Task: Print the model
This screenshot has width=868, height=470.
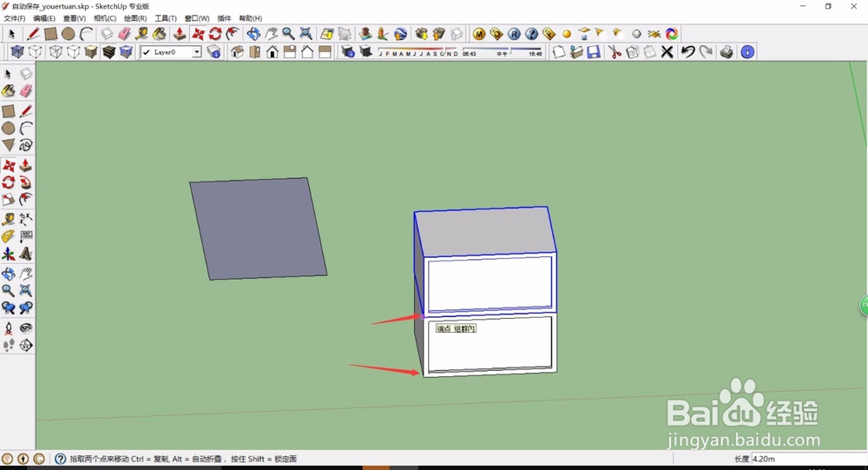Action: 727,52
